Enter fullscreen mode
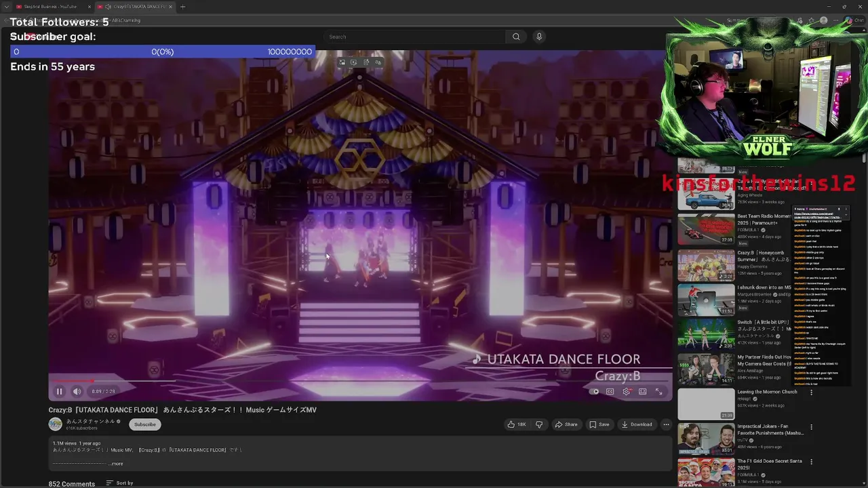This screenshot has height=488, width=868. point(658,391)
